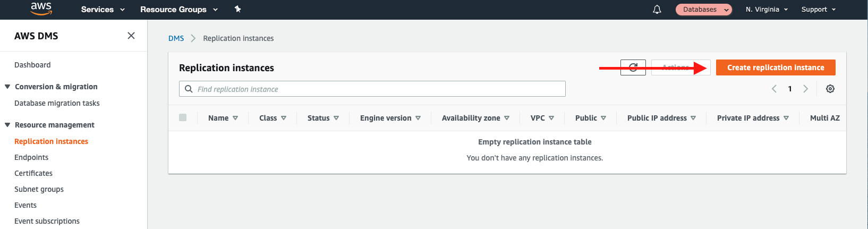Toggle the select-all checkbox in table header
This screenshot has width=868, height=229.
[x=183, y=117]
